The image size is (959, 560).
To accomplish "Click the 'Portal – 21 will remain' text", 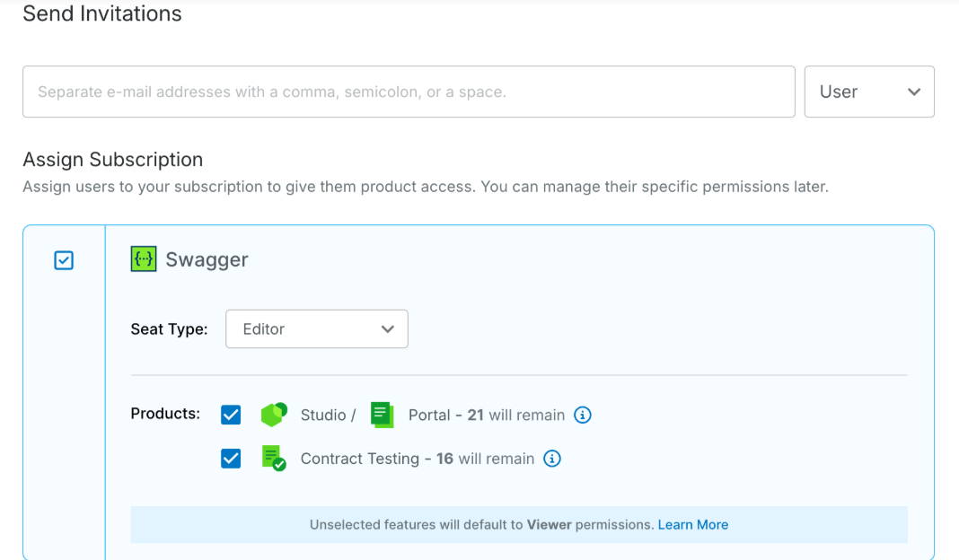I will point(486,416).
